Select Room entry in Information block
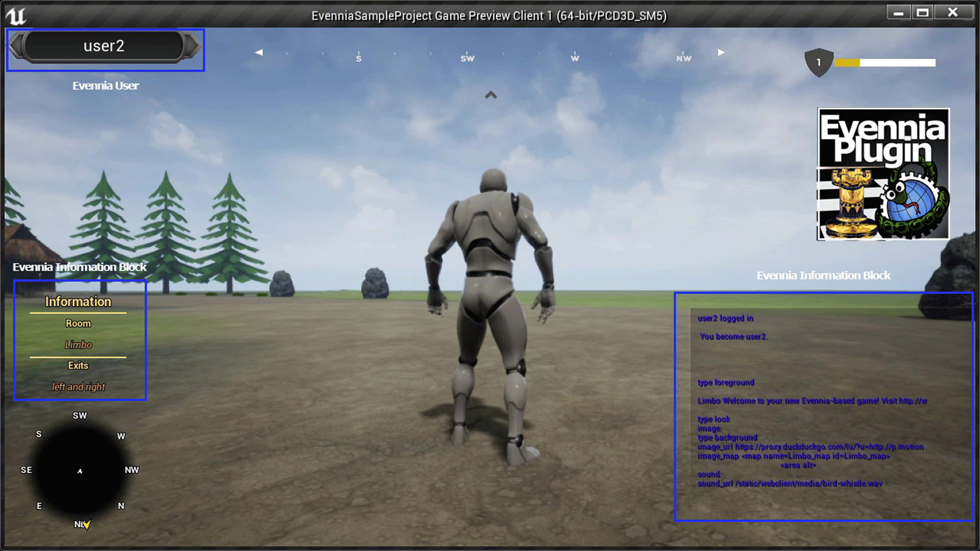 pos(78,323)
